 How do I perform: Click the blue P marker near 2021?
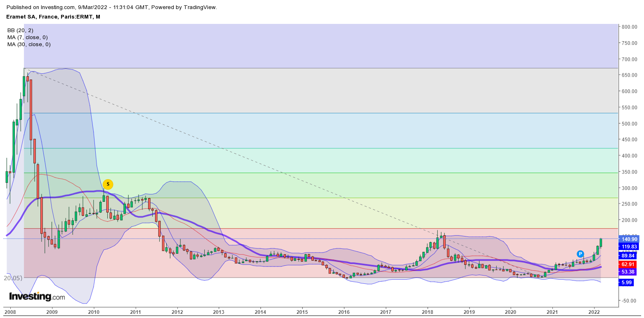tap(580, 254)
